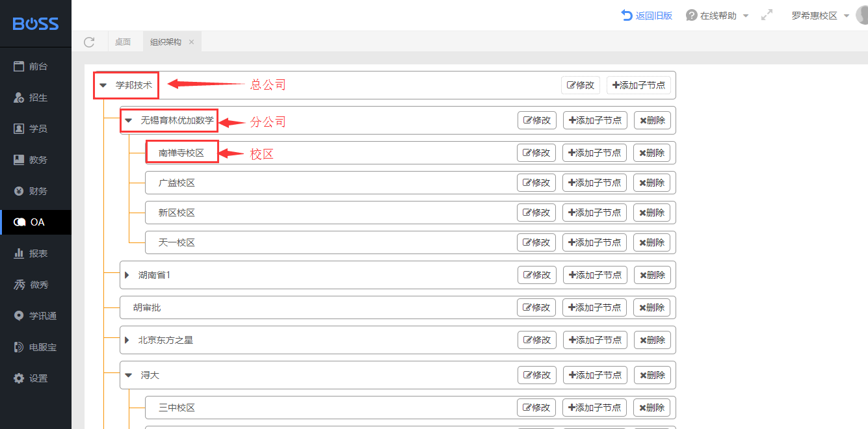Collapse the 浔大 node
868x429 pixels.
point(128,375)
